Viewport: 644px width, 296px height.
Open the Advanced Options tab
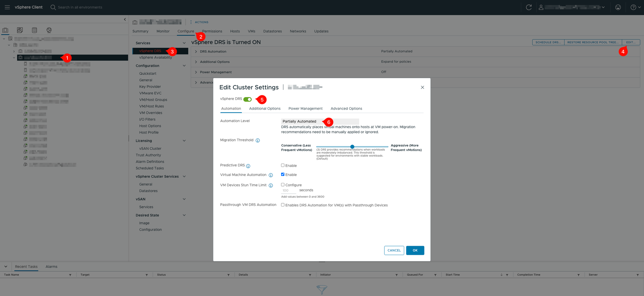tap(346, 109)
